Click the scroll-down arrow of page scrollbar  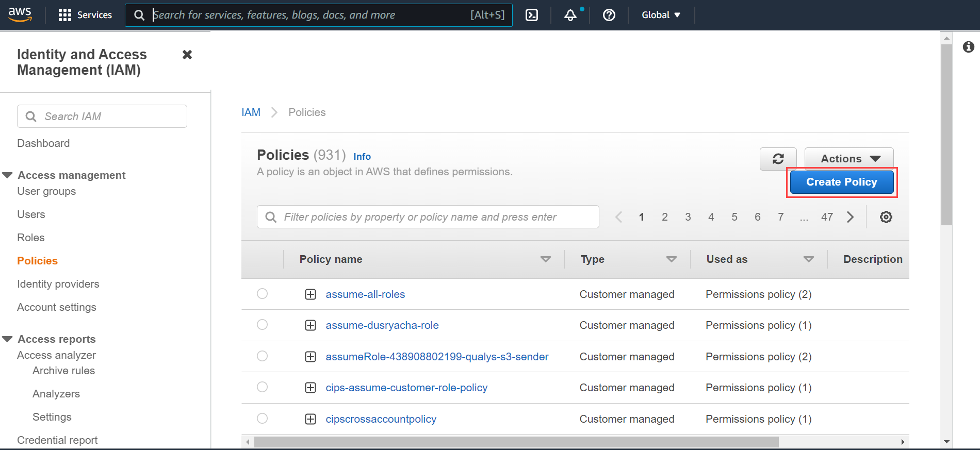click(946, 442)
